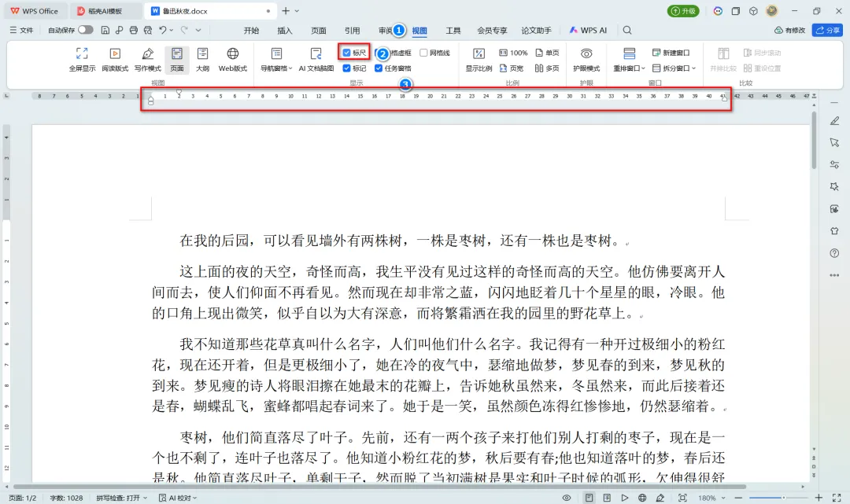
Task: Open the 会员专享 member tab
Action: click(x=492, y=31)
